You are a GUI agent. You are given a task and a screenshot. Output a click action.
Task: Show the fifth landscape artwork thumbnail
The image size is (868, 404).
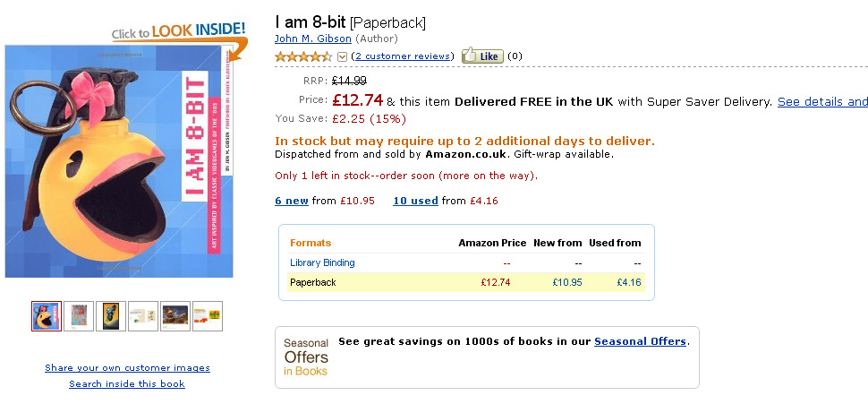coord(175,316)
